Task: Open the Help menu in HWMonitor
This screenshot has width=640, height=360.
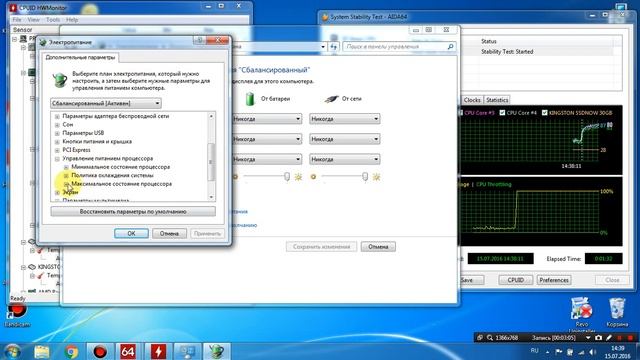Action: click(72, 20)
